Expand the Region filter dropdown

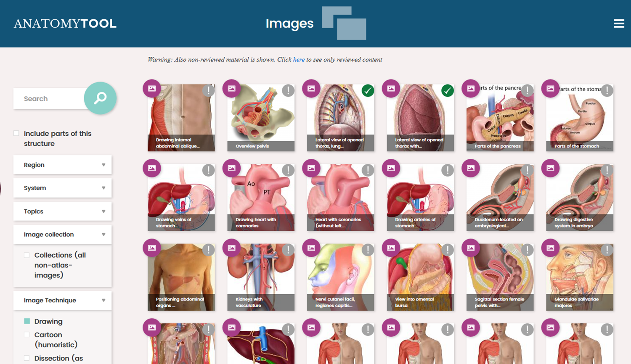click(x=62, y=165)
